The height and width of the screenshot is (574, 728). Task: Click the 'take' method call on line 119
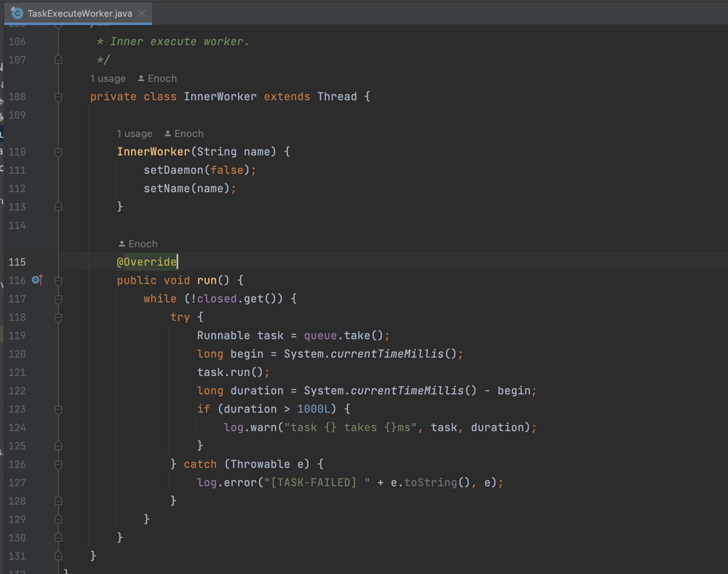click(357, 335)
